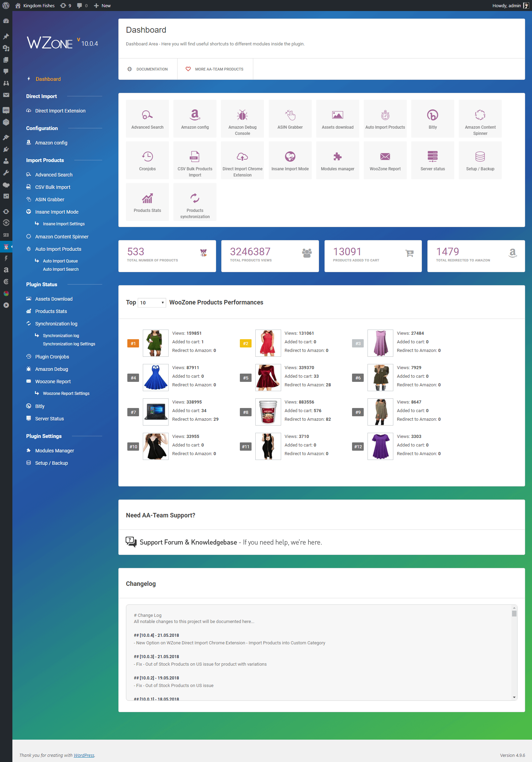
Task: Click the WordPress dashboard gauge icon
Action: coord(6,21)
